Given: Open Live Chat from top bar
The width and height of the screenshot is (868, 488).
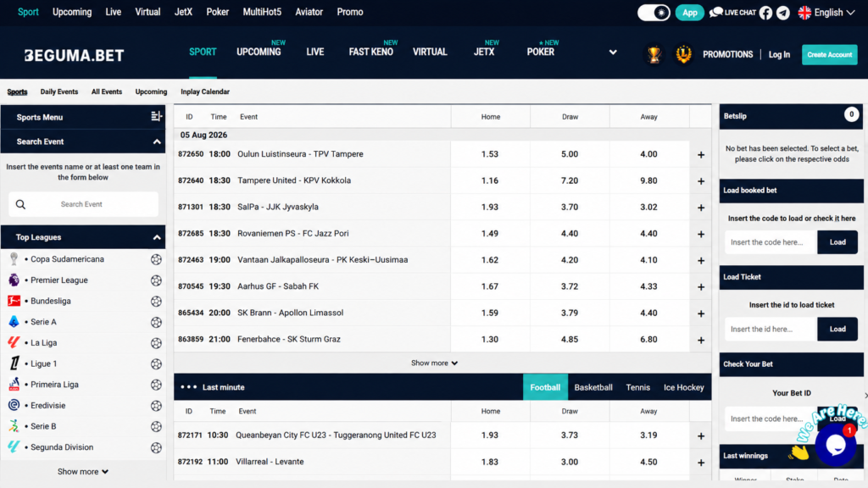Looking at the screenshot, I should click(x=732, y=12).
